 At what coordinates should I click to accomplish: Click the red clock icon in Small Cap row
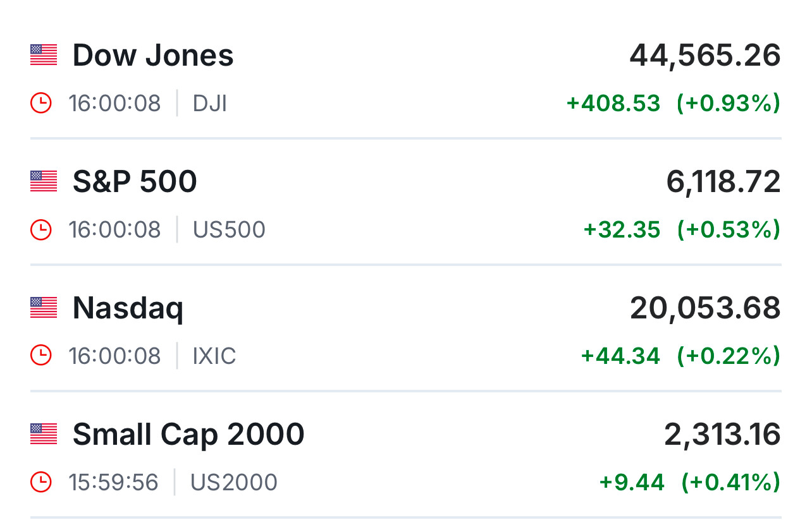pos(41,482)
